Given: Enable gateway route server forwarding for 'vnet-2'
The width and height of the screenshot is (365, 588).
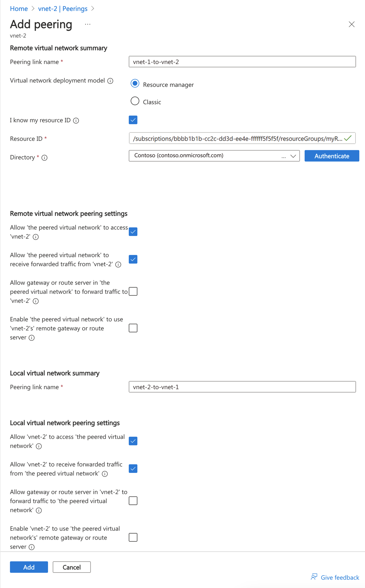Looking at the screenshot, I should click(x=133, y=501).
